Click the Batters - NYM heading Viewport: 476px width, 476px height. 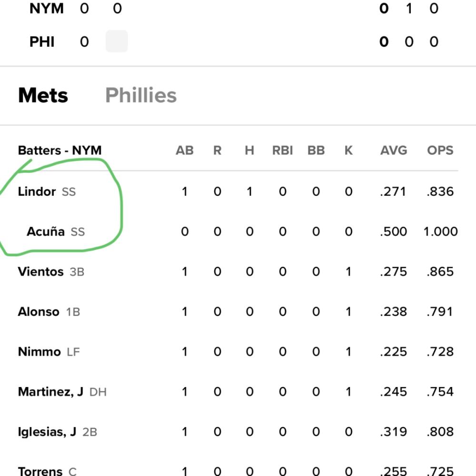[60, 150]
